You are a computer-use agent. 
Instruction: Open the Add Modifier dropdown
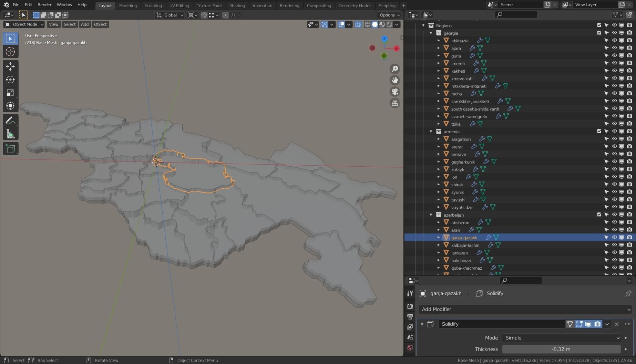tap(525, 309)
